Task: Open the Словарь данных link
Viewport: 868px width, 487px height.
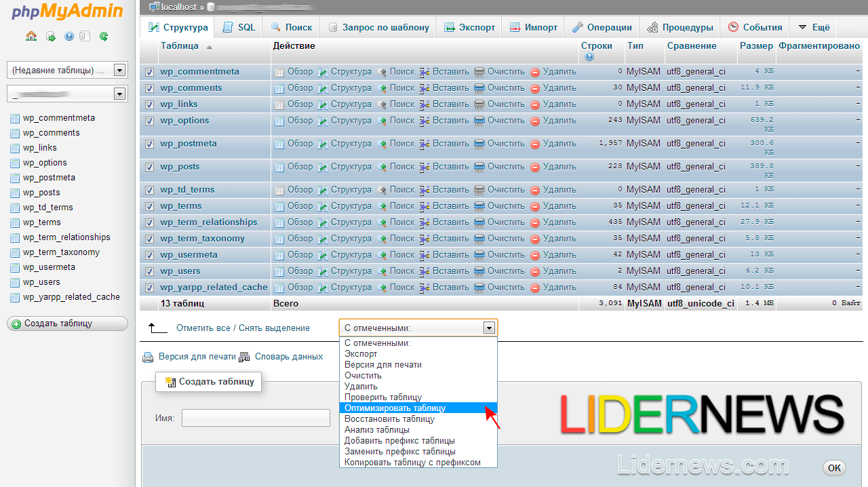Action: [289, 357]
